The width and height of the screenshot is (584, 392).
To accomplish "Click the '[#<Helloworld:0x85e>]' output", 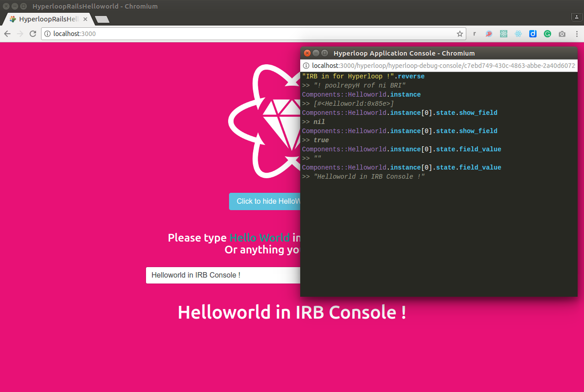I will coord(354,103).
